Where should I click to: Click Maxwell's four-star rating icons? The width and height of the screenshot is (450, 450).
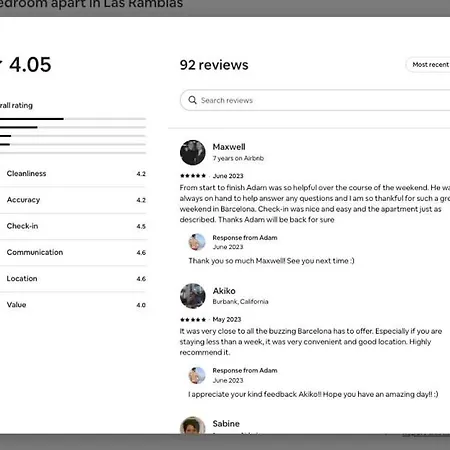coord(193,176)
